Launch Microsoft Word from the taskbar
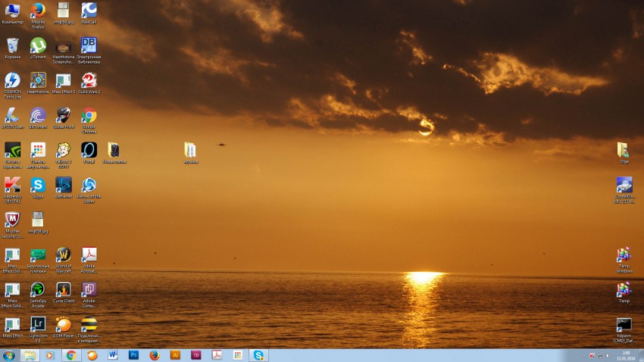Screen dimensions: 644x362 (x=113, y=354)
